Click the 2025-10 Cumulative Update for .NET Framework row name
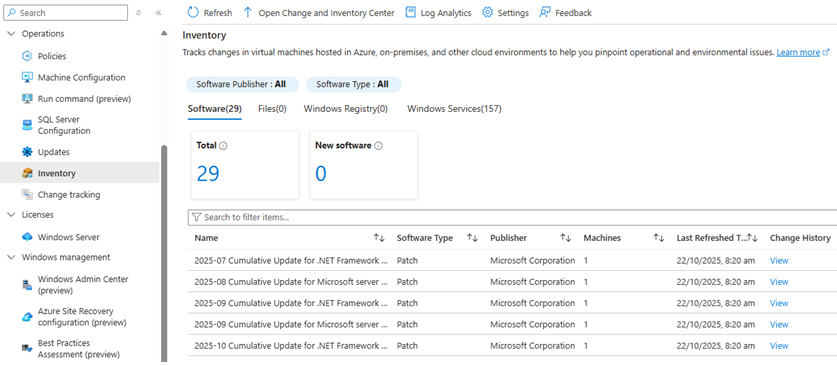The image size is (837, 365). (x=291, y=346)
